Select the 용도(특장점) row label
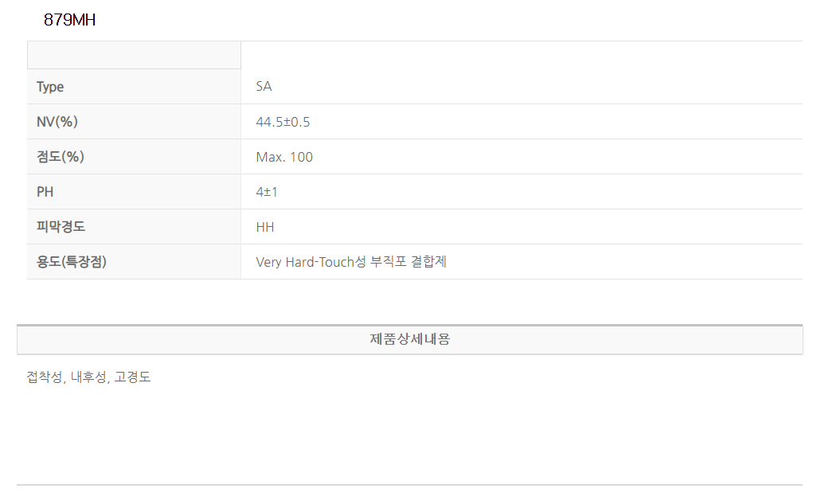The image size is (817, 504). [72, 262]
